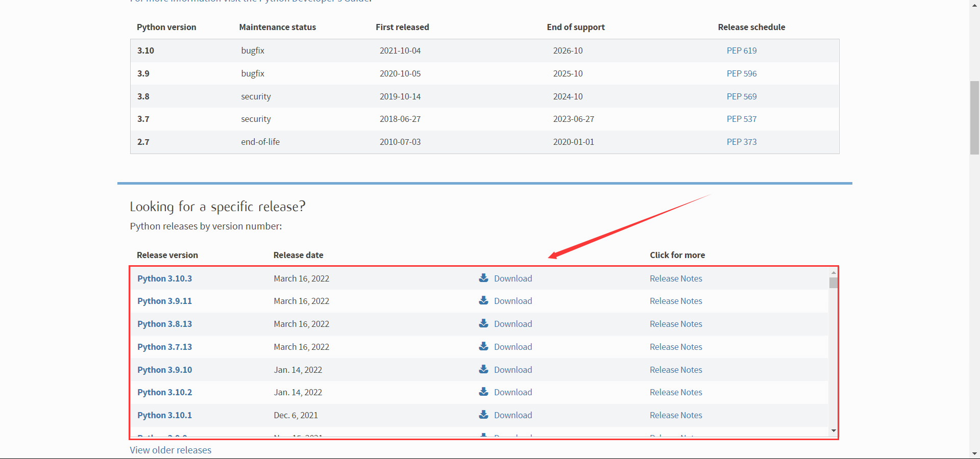View Release Notes for Python 3.8.13
This screenshot has height=459, width=980.
(x=676, y=324)
